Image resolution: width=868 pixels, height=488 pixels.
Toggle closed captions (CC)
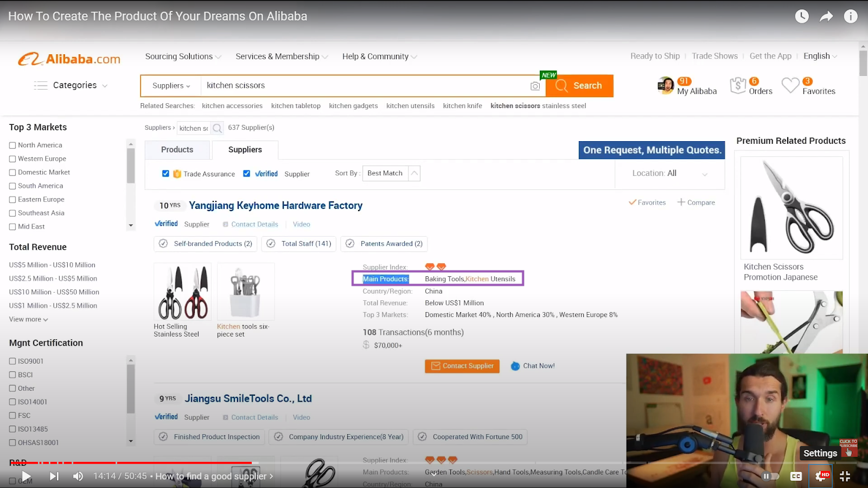(x=796, y=476)
